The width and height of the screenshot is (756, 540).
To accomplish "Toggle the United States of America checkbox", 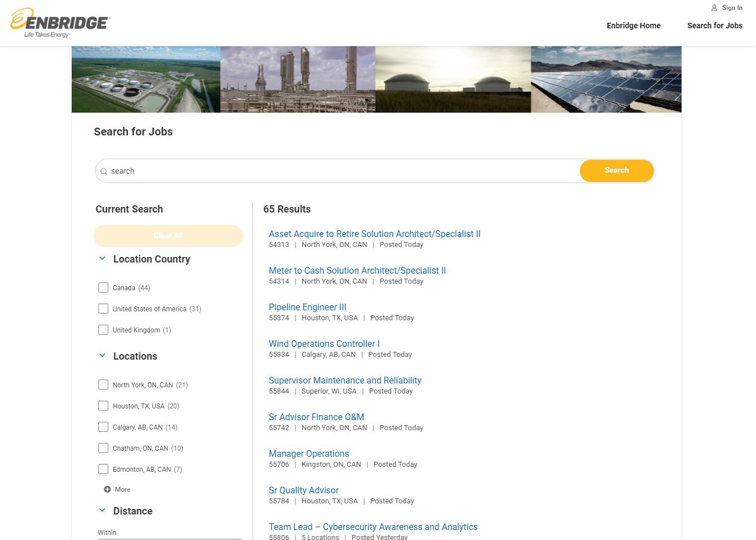I will click(103, 309).
